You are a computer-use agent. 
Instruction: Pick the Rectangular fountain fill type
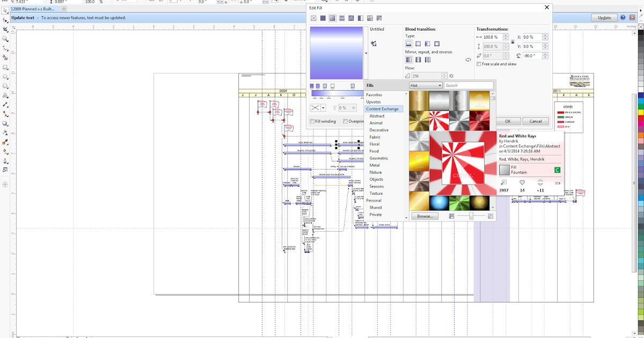click(x=437, y=43)
